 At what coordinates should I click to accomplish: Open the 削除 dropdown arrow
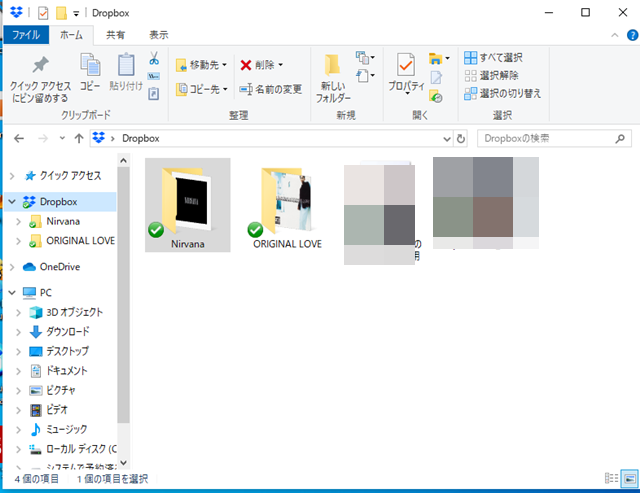(x=281, y=65)
